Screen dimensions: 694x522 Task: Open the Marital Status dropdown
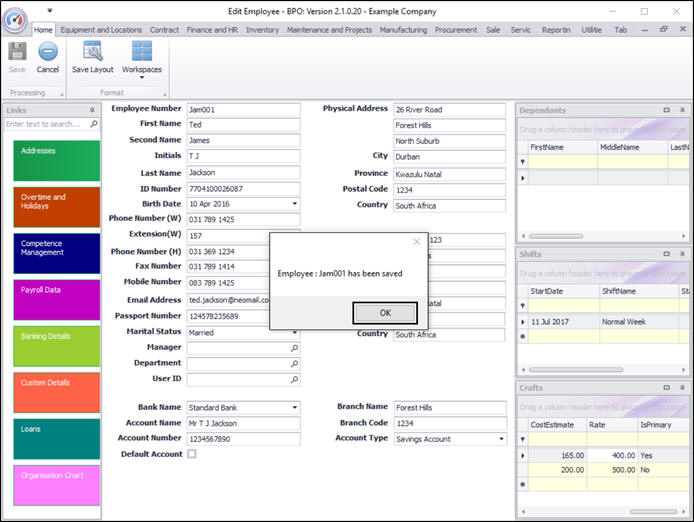(295, 332)
